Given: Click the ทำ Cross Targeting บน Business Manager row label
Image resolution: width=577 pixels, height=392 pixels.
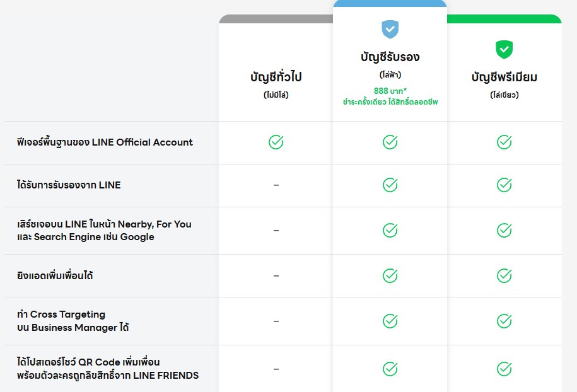Looking at the screenshot, I should (x=73, y=321).
